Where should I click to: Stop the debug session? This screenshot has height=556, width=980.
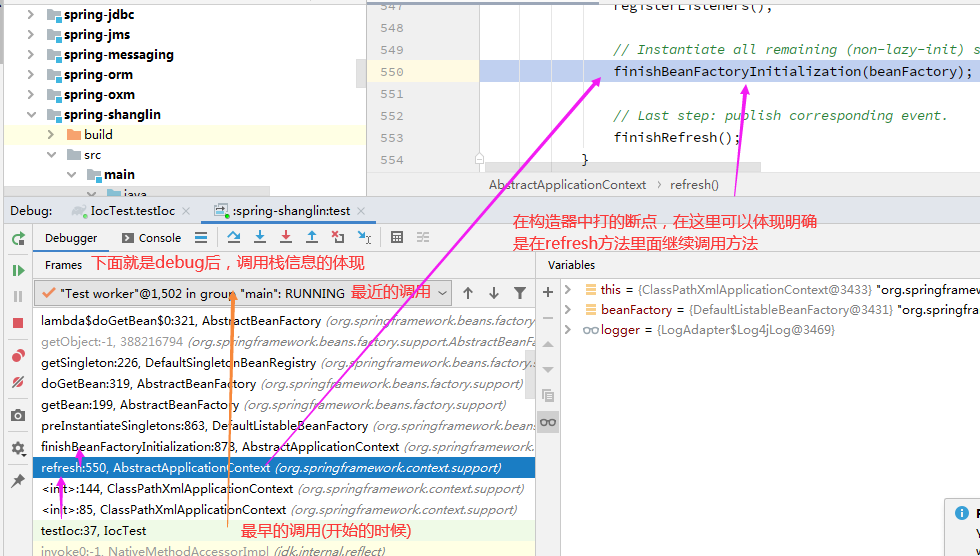tap(18, 323)
